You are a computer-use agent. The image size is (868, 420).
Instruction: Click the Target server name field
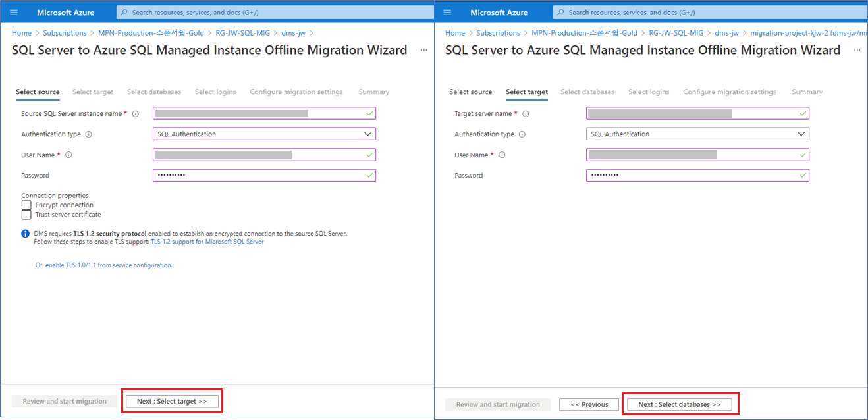coord(697,114)
